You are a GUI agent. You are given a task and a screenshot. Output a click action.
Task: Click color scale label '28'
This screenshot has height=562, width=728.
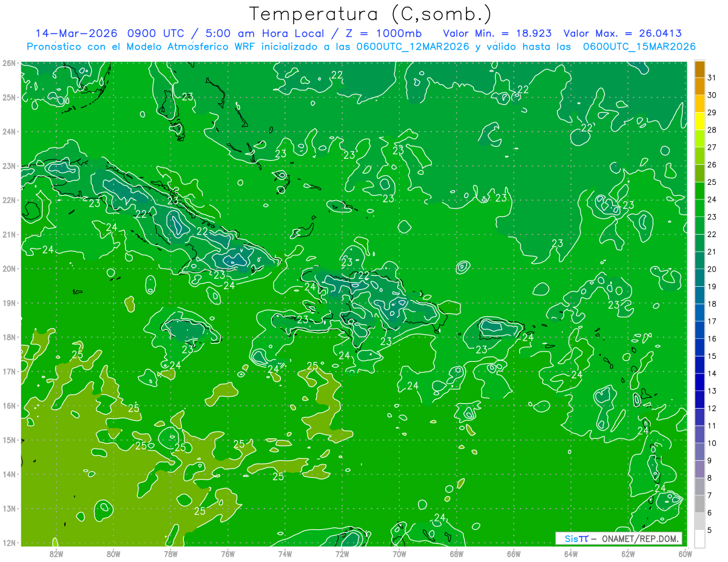pos(712,130)
